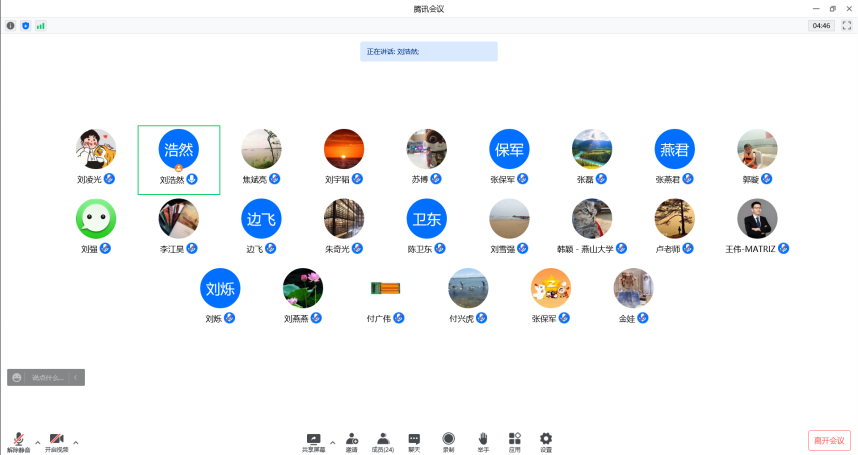Open the Apps (应用) icon

pos(514,439)
